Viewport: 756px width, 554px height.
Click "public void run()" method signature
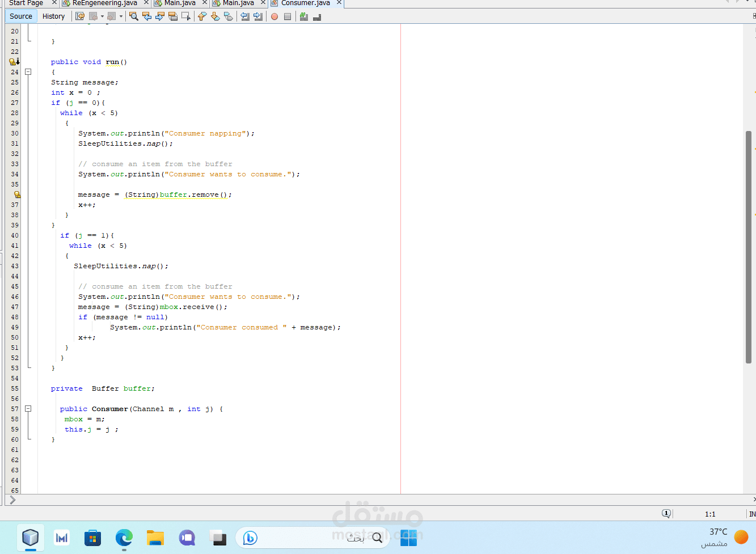[89, 62]
